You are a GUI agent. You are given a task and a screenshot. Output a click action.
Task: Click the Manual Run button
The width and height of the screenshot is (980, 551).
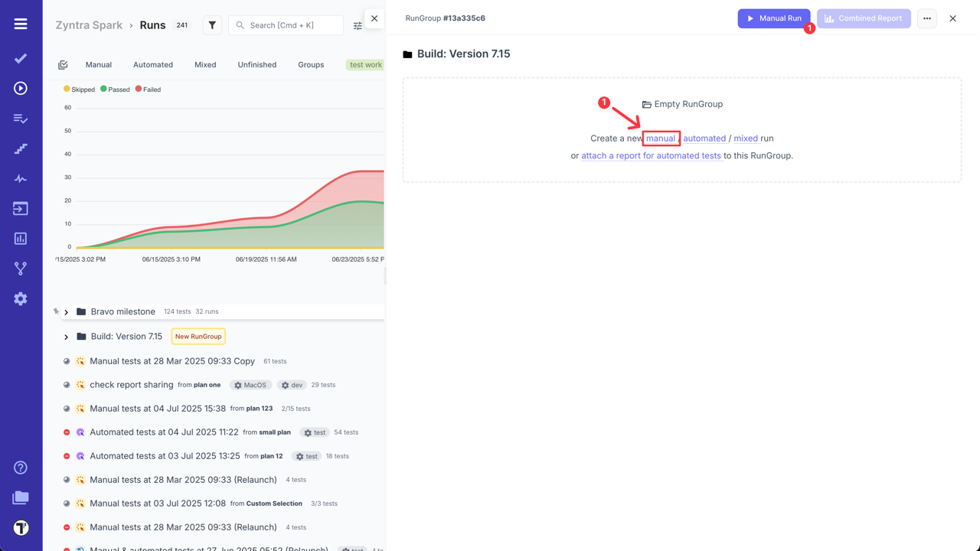[x=773, y=18]
